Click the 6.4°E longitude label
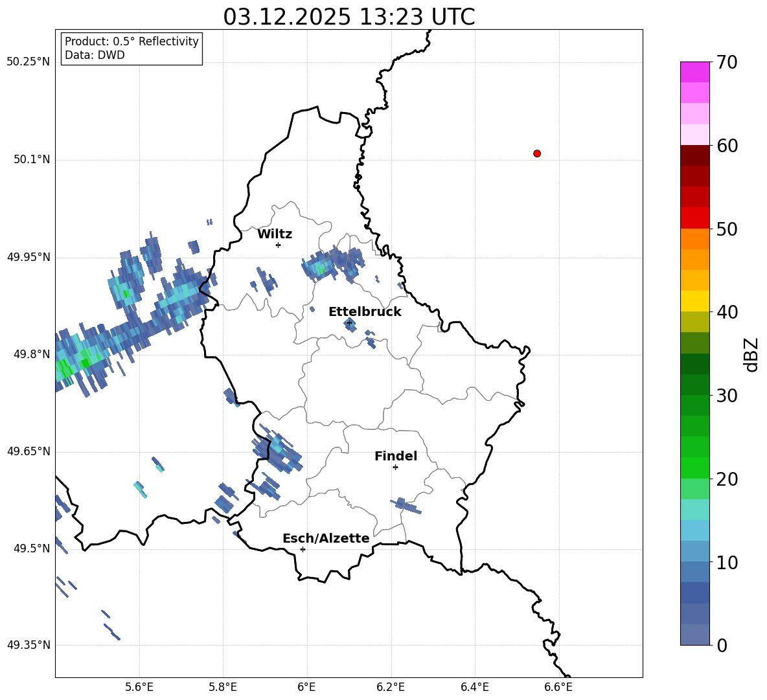 pyautogui.click(x=474, y=687)
